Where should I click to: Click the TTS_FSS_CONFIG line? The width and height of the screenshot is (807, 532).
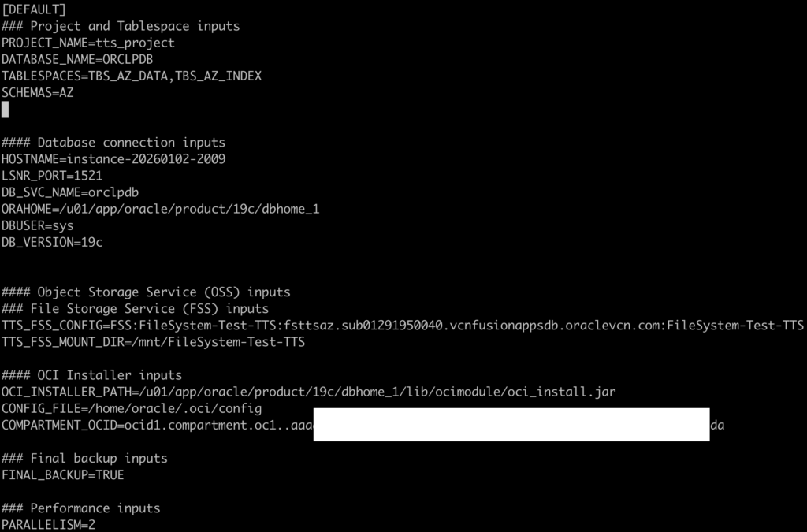tap(402, 326)
